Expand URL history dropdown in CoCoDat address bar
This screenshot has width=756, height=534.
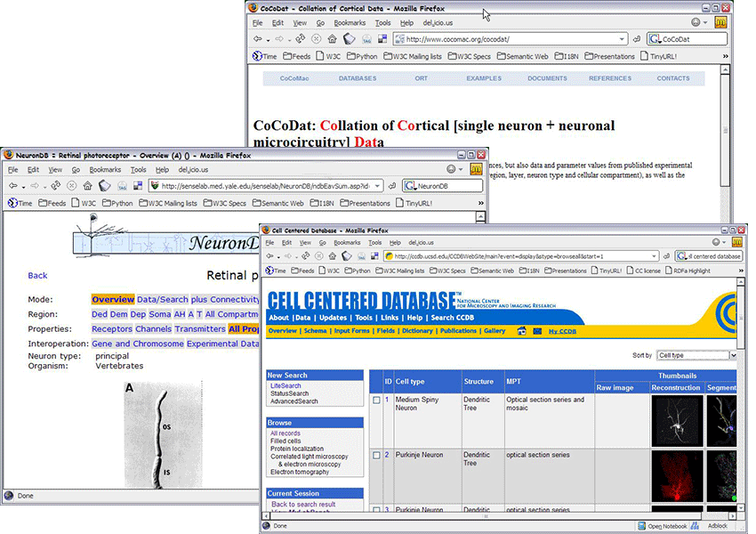click(623, 39)
